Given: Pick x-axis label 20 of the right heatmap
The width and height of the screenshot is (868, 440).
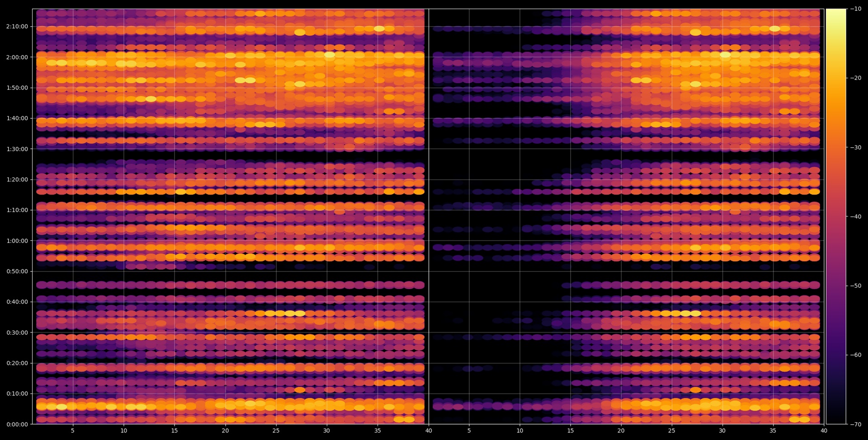Looking at the screenshot, I should pyautogui.click(x=621, y=431).
